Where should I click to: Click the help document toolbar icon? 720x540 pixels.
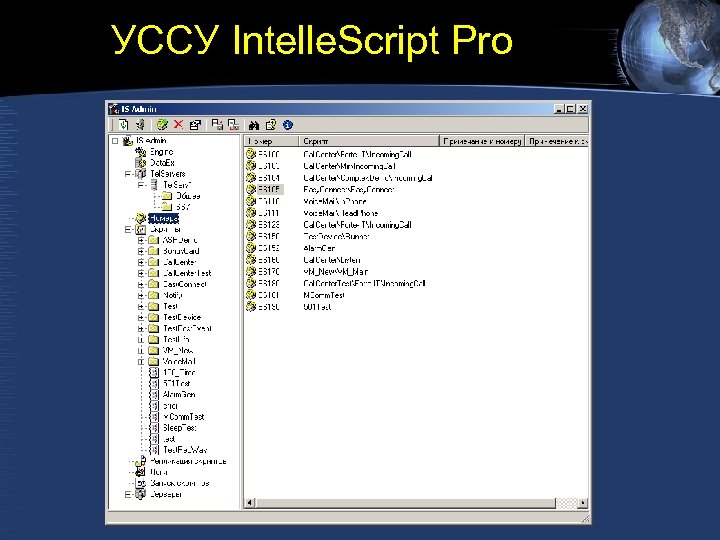(x=271, y=124)
